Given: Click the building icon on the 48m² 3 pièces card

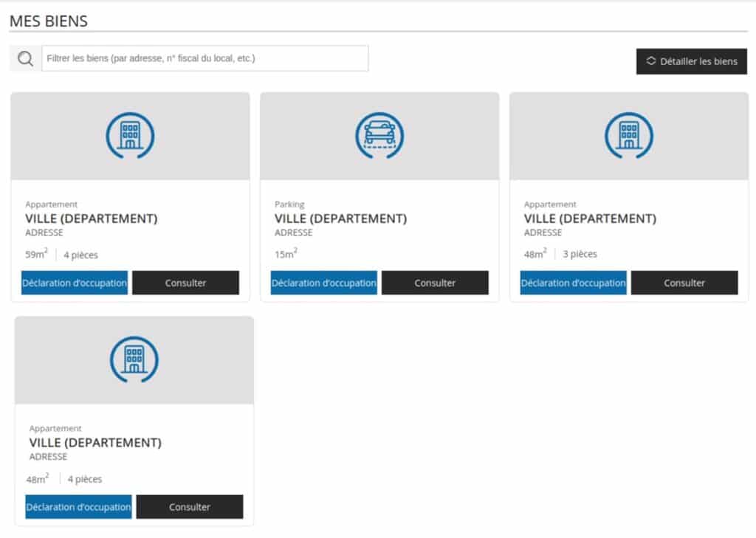Looking at the screenshot, I should pos(629,136).
